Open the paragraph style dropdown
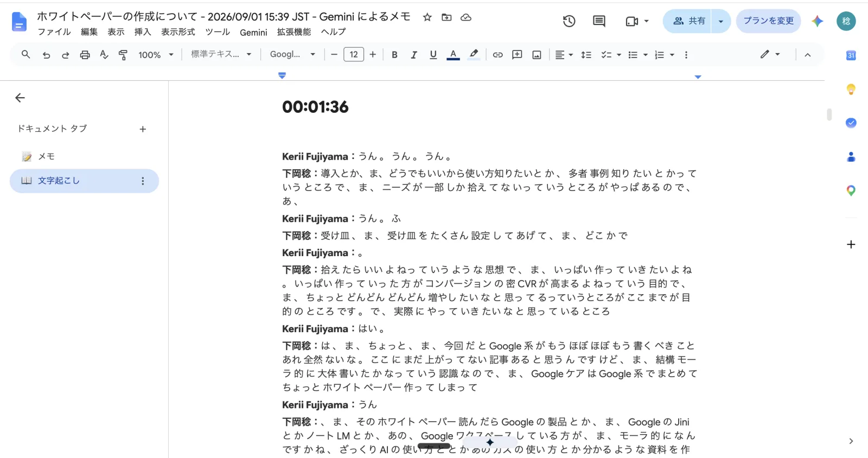Image resolution: width=868 pixels, height=458 pixels. pos(221,54)
